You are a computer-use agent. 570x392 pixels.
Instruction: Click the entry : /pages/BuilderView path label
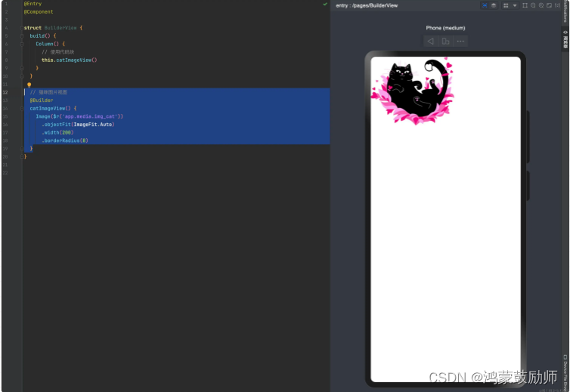367,5
